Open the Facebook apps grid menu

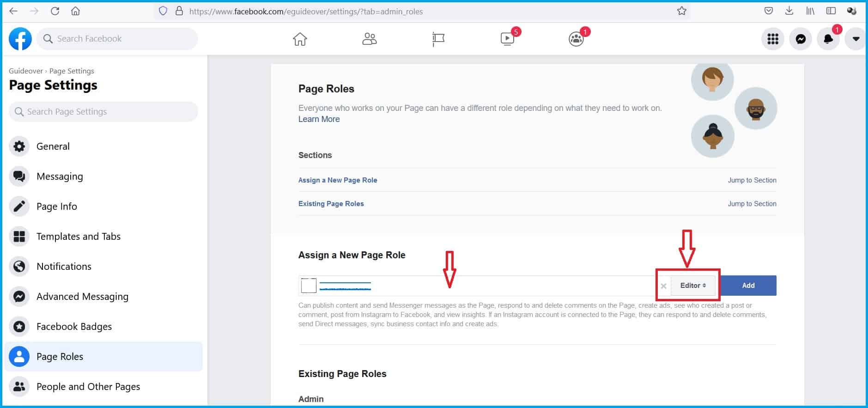[773, 39]
